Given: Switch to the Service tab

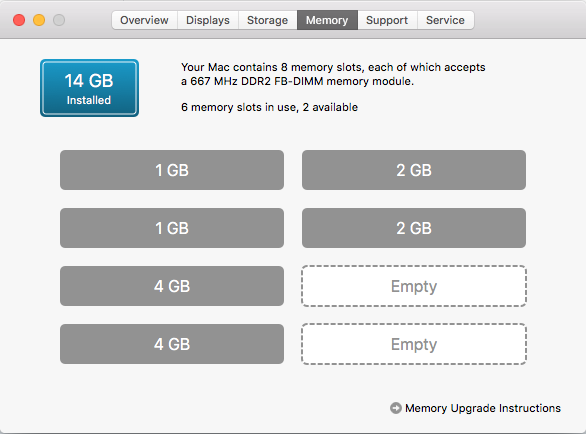Looking at the screenshot, I should pyautogui.click(x=445, y=20).
